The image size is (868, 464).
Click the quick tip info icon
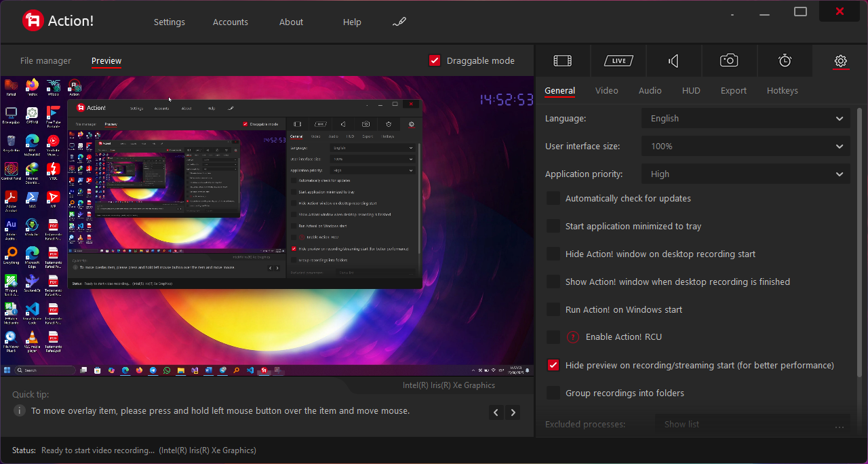[x=20, y=410]
